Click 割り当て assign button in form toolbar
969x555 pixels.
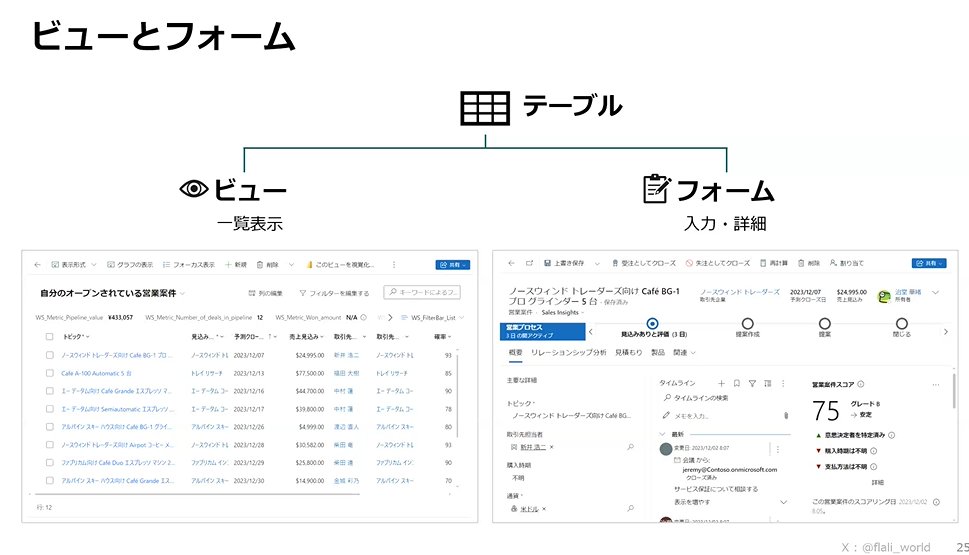[x=847, y=263]
